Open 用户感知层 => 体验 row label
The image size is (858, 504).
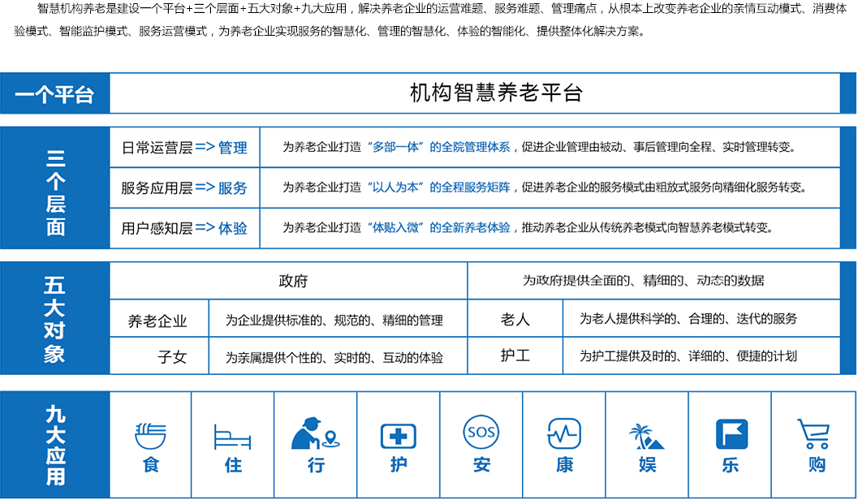point(184,228)
